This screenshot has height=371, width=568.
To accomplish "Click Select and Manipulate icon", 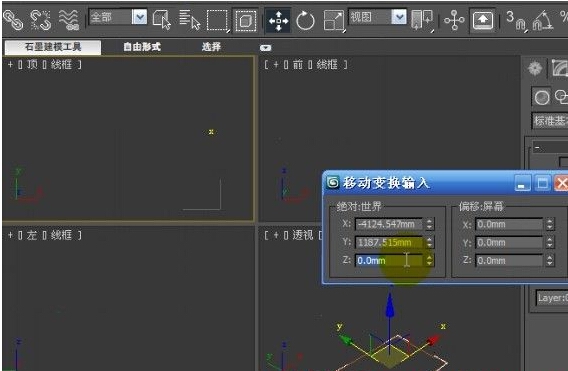I will pos(454,20).
